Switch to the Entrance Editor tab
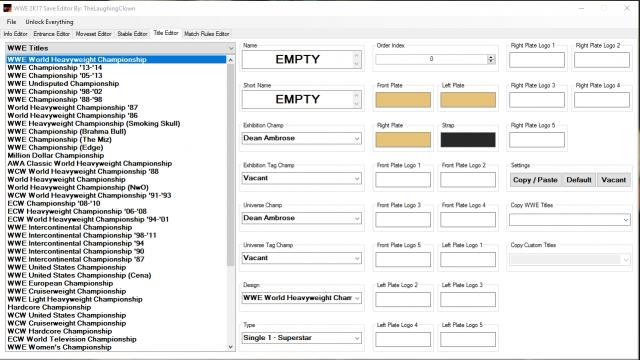This screenshot has width=640, height=360. coord(51,33)
